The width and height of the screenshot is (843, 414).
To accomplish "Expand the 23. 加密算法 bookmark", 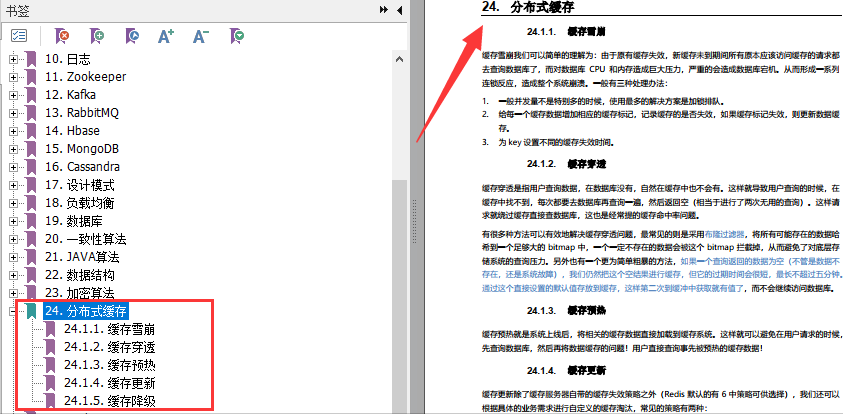I will coord(13,293).
